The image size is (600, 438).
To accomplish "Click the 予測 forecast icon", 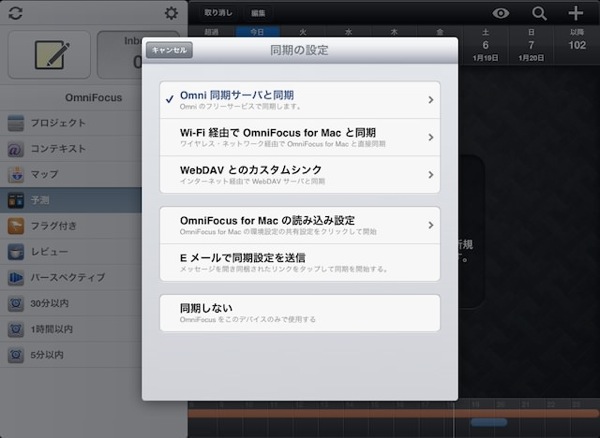I will pyautogui.click(x=16, y=200).
